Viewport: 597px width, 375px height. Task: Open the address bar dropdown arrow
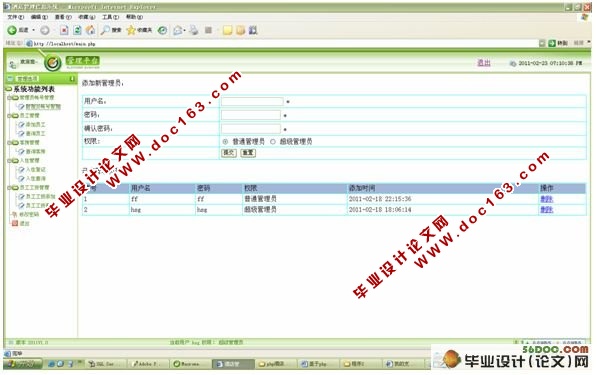pos(542,43)
